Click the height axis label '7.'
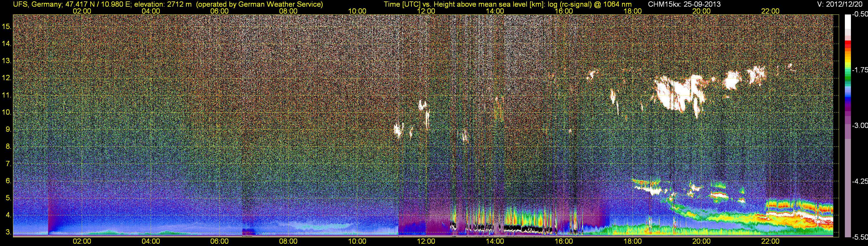Viewport: 868px width, 246px height. click(x=8, y=164)
